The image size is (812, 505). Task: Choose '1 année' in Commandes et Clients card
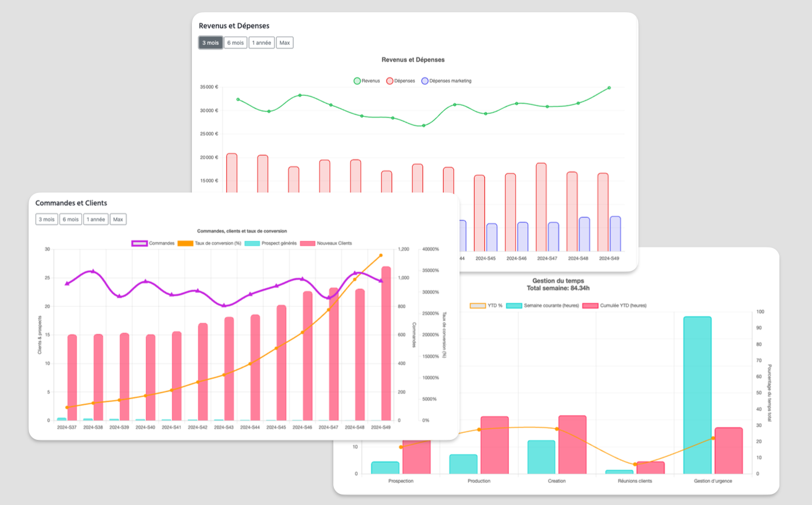[x=96, y=220]
